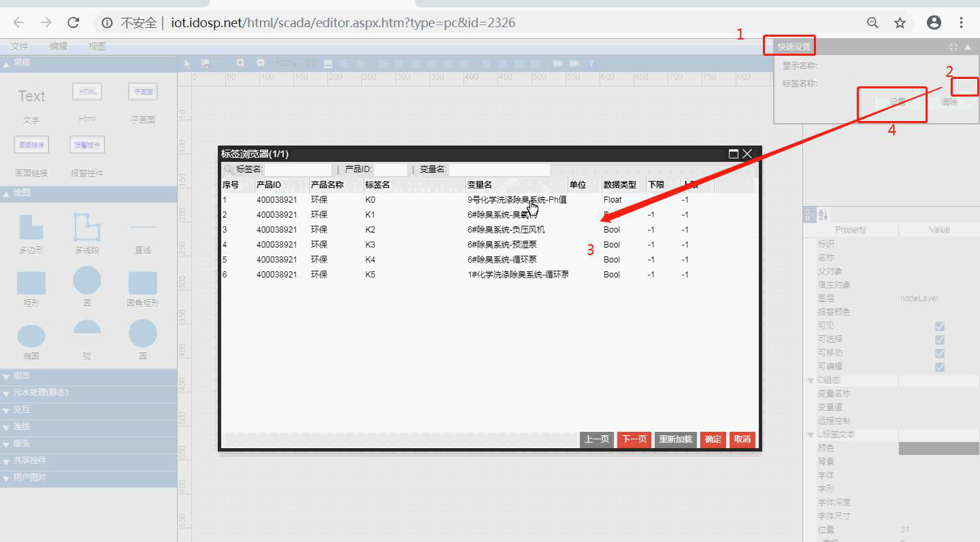Screen dimensions: 980x542
Task: Choose the 画面链接 control icon
Action: pos(31,145)
